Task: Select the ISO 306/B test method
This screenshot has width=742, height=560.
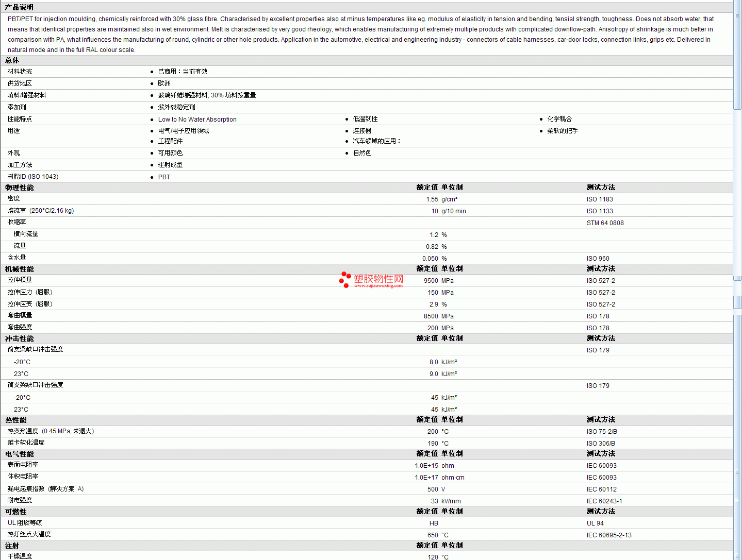Action: [x=601, y=444]
